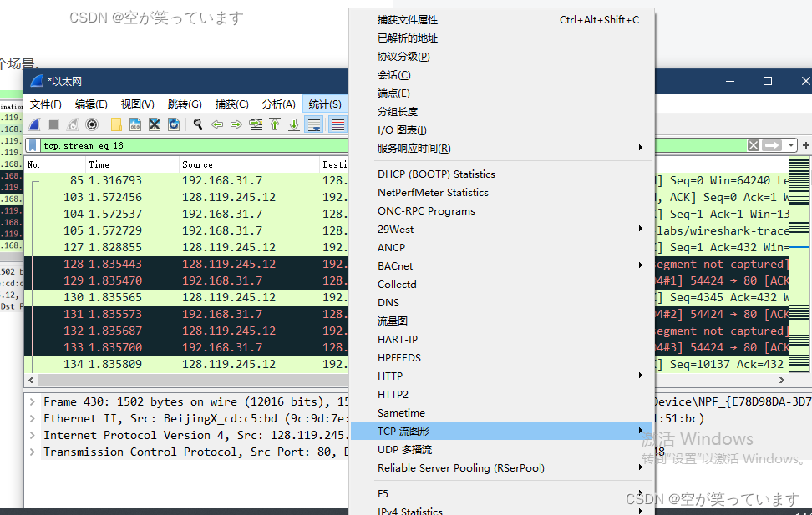812x515 pixels.
Task: Select DNS from the statistics menu
Action: [x=389, y=302]
